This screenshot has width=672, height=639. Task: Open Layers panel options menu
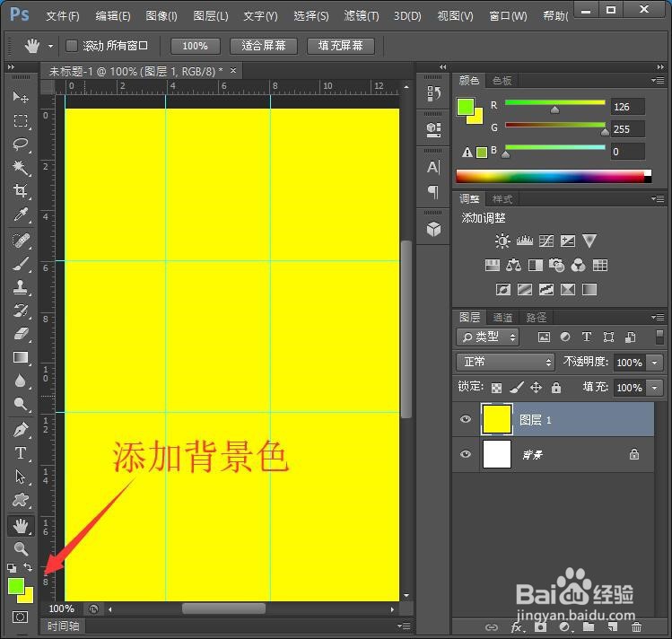(x=658, y=317)
